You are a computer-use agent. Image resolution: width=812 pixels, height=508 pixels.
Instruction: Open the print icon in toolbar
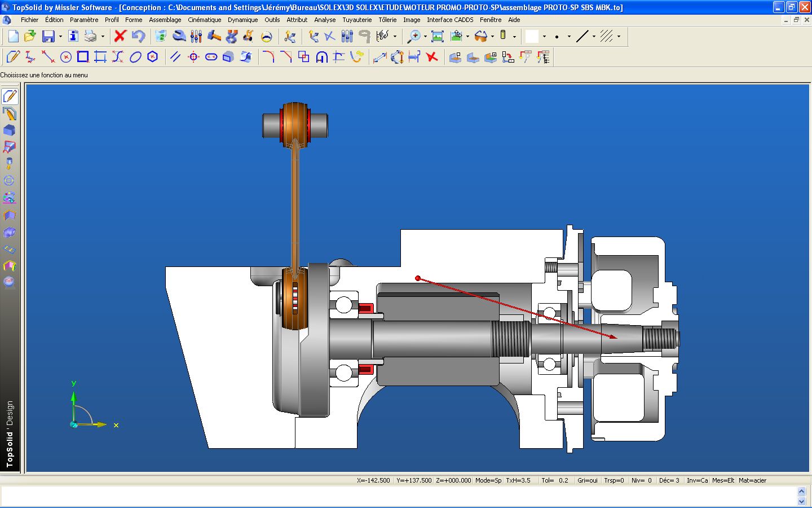(x=90, y=36)
